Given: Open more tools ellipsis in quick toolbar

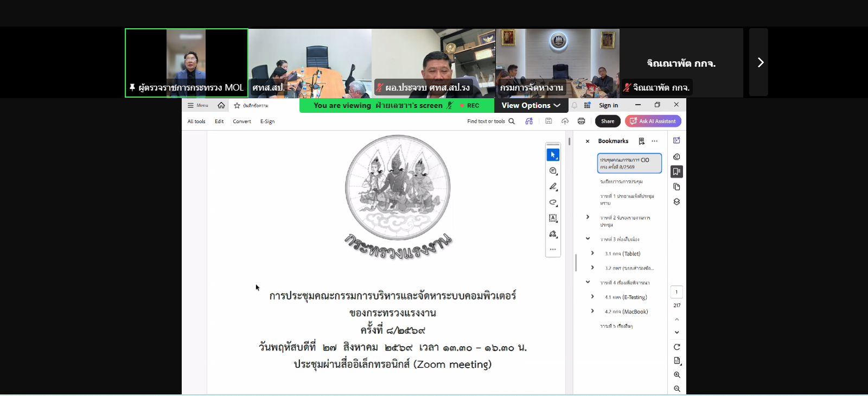Looking at the screenshot, I should click(553, 250).
